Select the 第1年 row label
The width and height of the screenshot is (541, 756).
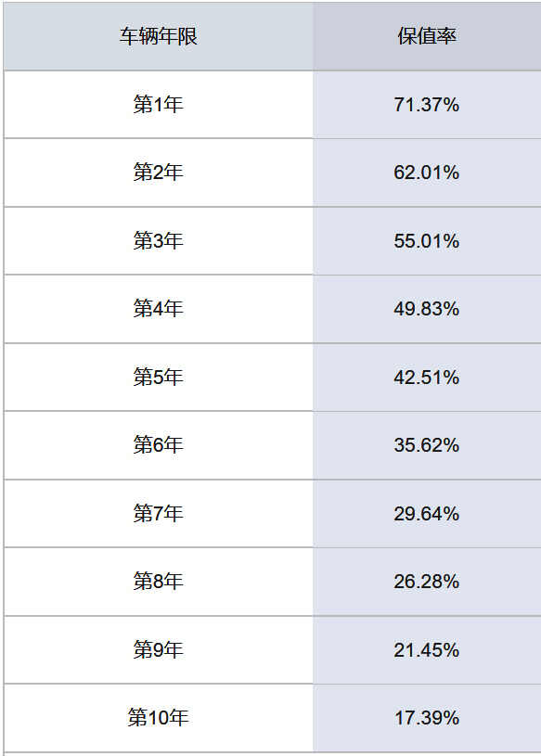158,104
